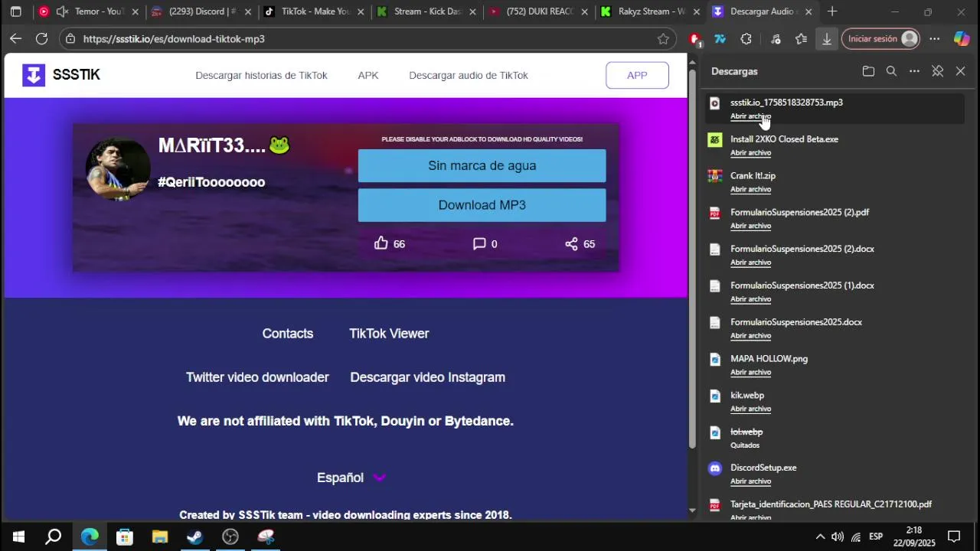Screen dimensions: 980x551
Task: Click the APP button in SSSTIK header
Action: click(637, 75)
